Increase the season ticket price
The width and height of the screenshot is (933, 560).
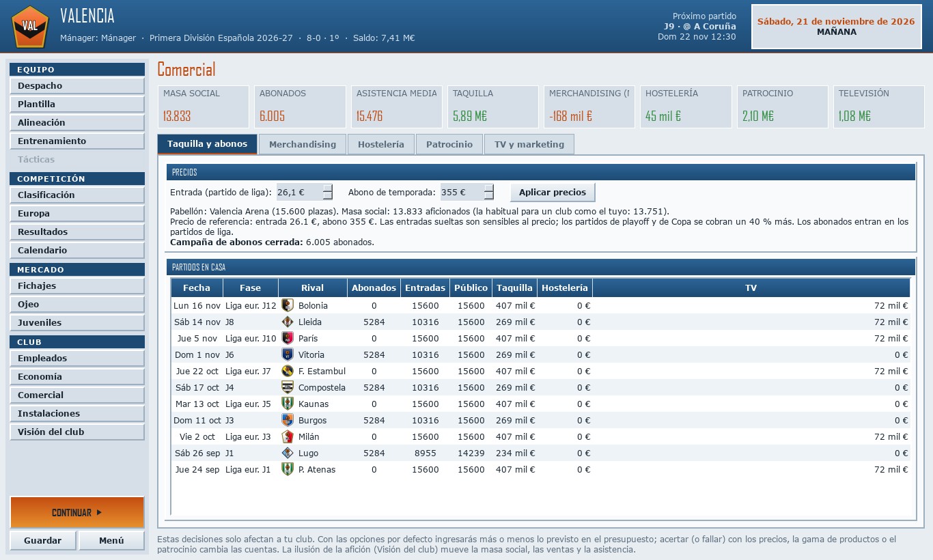(x=488, y=188)
